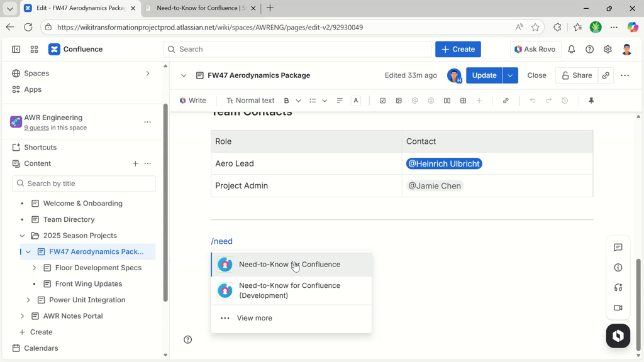Copy page link via the link icon
The width and height of the screenshot is (644, 362).
coord(606,75)
